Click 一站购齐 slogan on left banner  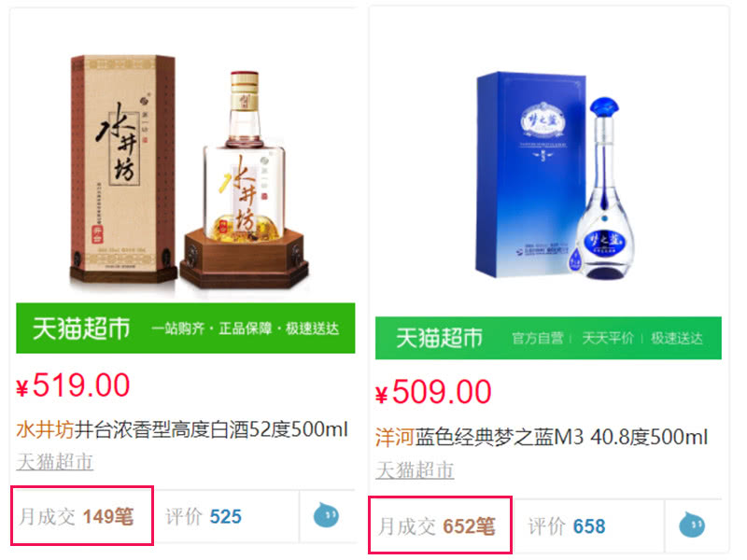[x=178, y=329]
